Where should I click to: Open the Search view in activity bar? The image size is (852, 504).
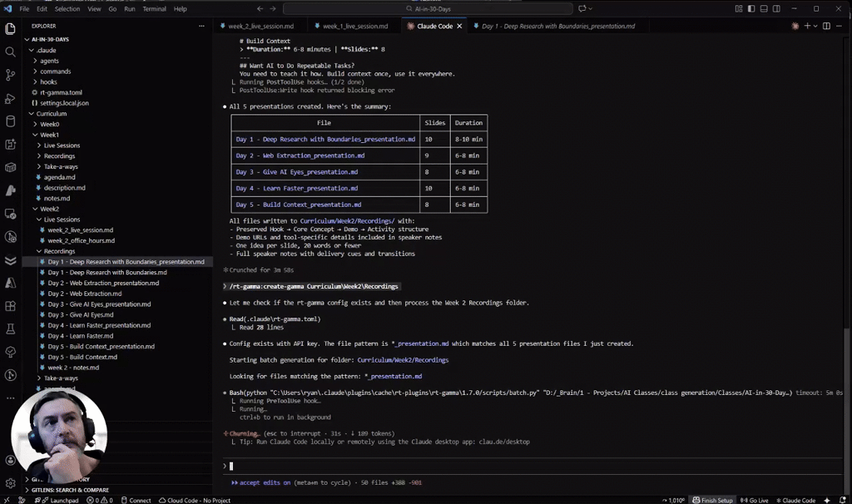[x=10, y=52]
